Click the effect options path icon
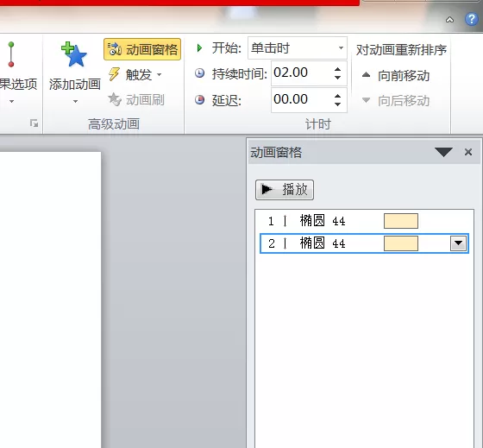Image resolution: width=483 pixels, height=448 pixels. (x=11, y=54)
